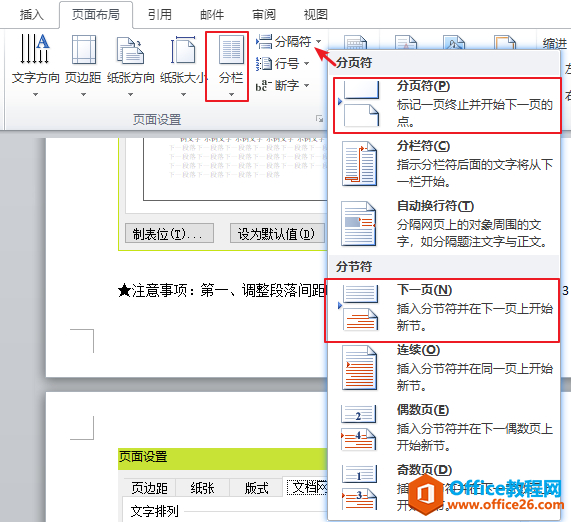Click the 纸张大小 paper size icon

tap(183, 50)
